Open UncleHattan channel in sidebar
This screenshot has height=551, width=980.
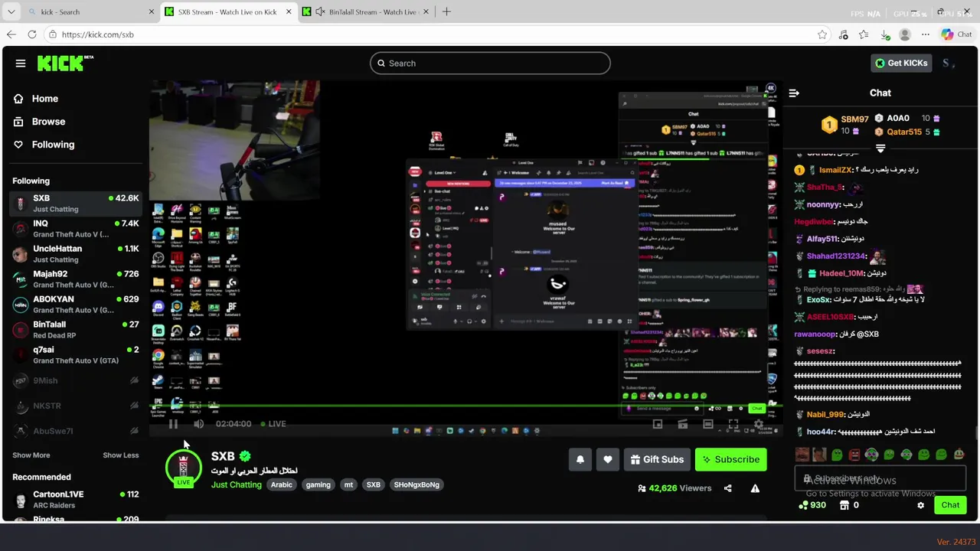tap(75, 254)
